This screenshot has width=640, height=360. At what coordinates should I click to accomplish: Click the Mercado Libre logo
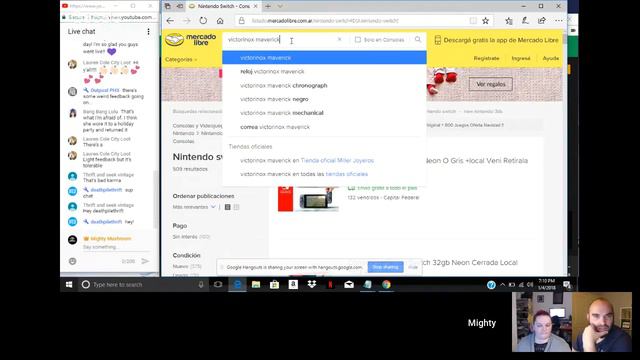click(191, 40)
